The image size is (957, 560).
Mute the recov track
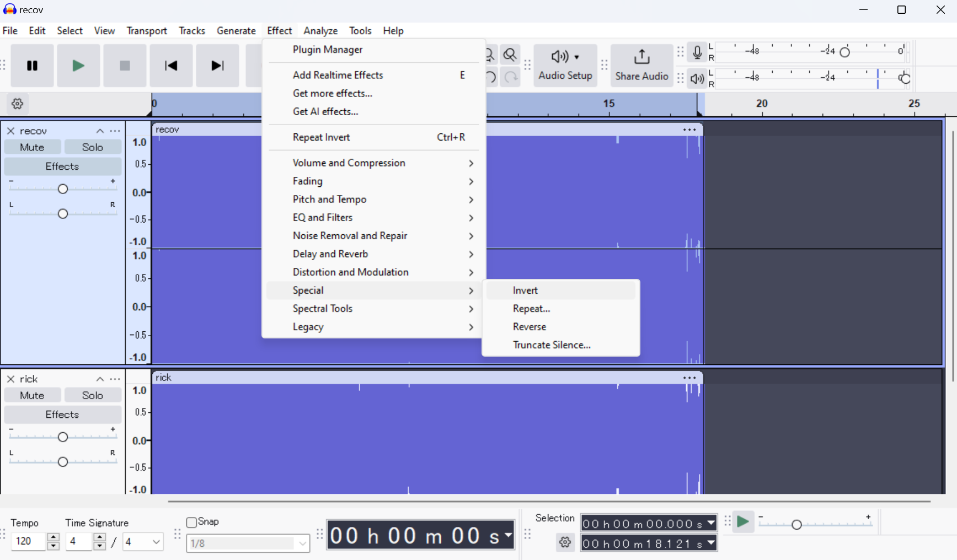coord(32,148)
